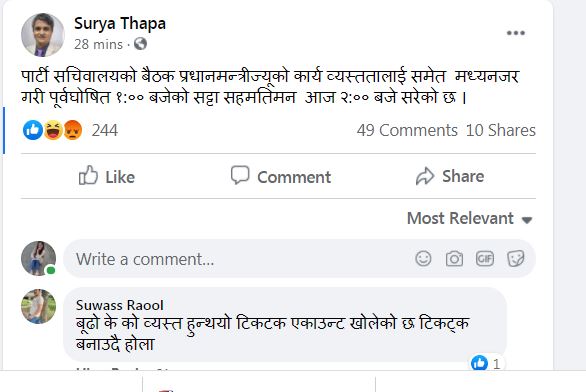Attach a photo using the camera icon
This screenshot has height=392, width=586.
[x=454, y=259]
